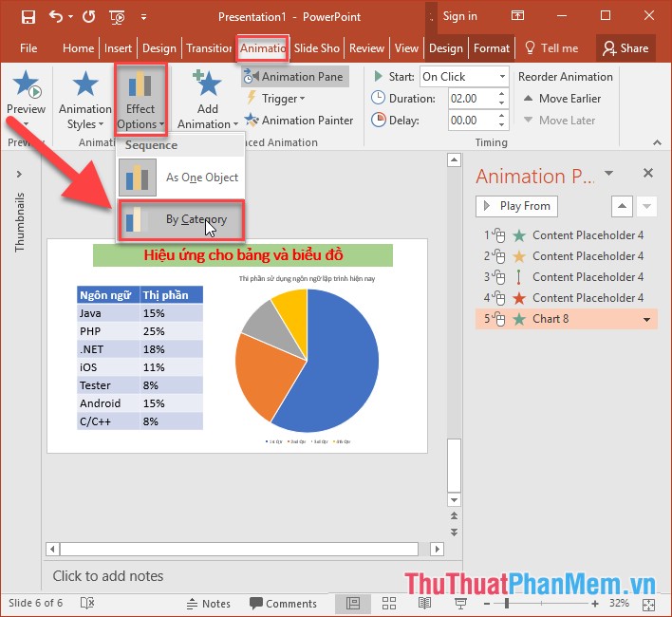Open the Trigger dropdown

(275, 99)
